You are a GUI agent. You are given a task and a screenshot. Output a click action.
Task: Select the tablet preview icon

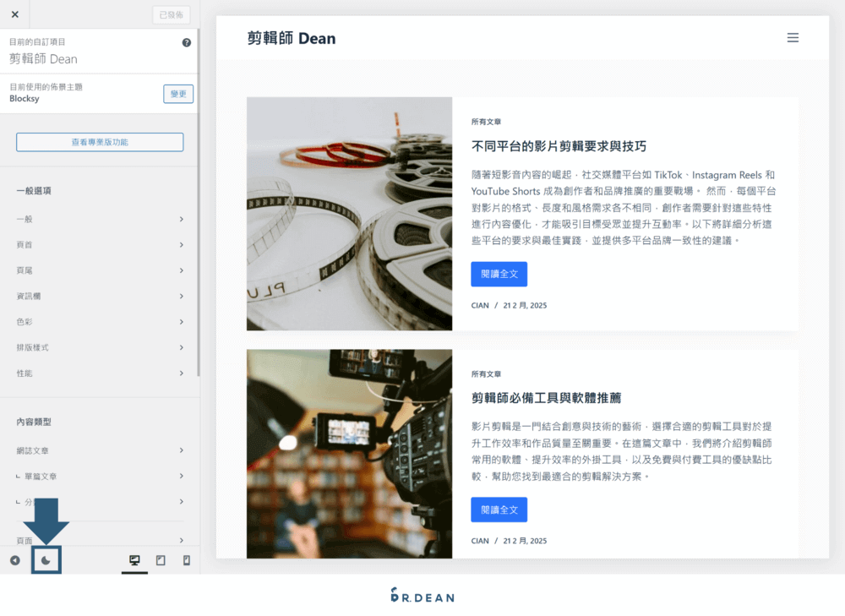click(x=161, y=559)
